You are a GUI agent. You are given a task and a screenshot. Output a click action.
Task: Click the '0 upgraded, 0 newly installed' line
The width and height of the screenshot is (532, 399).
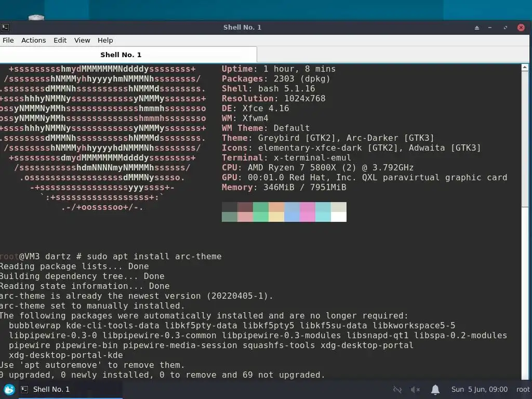(163, 375)
